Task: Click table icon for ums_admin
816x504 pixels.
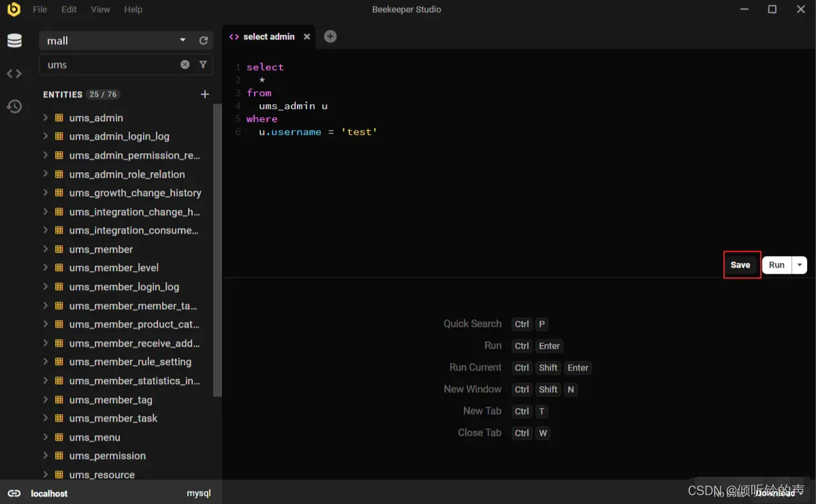Action: (x=59, y=118)
